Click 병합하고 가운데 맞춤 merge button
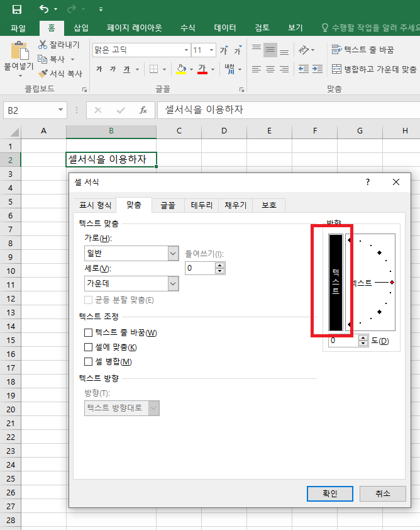Viewport: 420px width, 530px height. (x=374, y=69)
